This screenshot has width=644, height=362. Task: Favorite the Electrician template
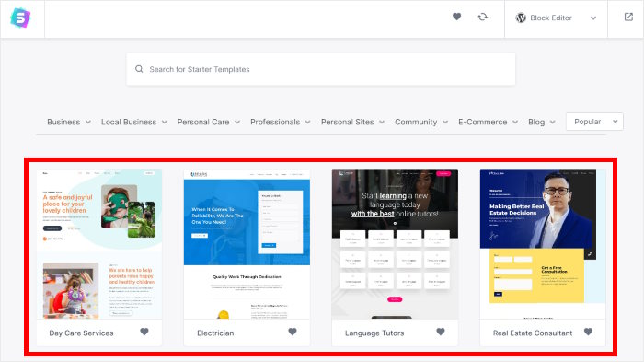click(293, 332)
